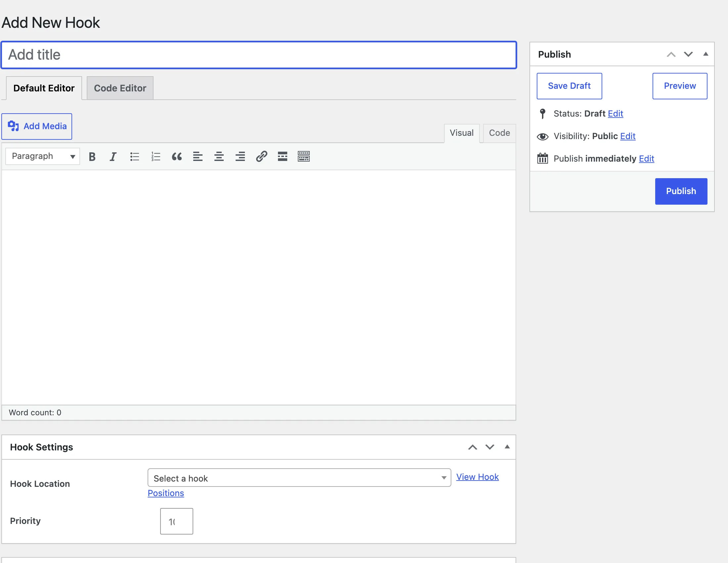Align text center
Image resolution: width=728 pixels, height=563 pixels.
pyautogui.click(x=219, y=156)
